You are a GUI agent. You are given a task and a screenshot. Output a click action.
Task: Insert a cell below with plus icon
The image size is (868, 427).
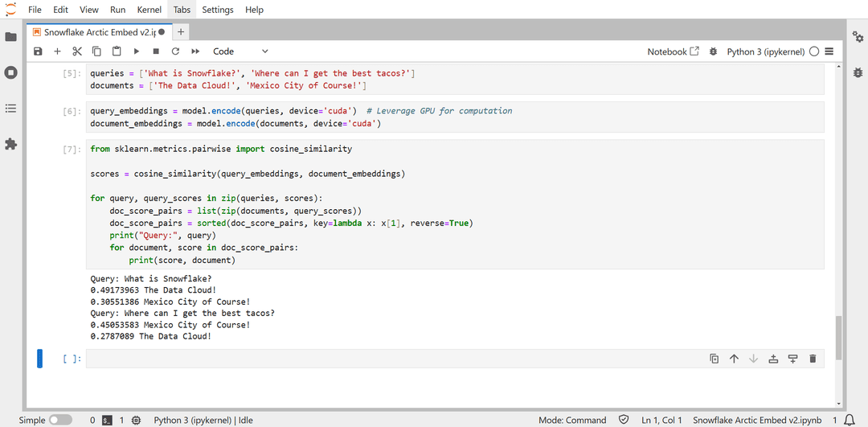(x=57, y=51)
